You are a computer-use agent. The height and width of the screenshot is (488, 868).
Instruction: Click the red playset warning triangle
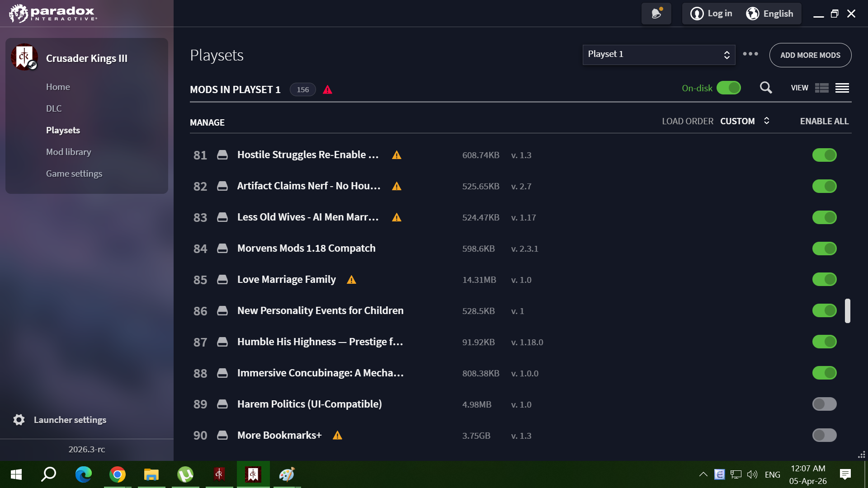(x=328, y=89)
